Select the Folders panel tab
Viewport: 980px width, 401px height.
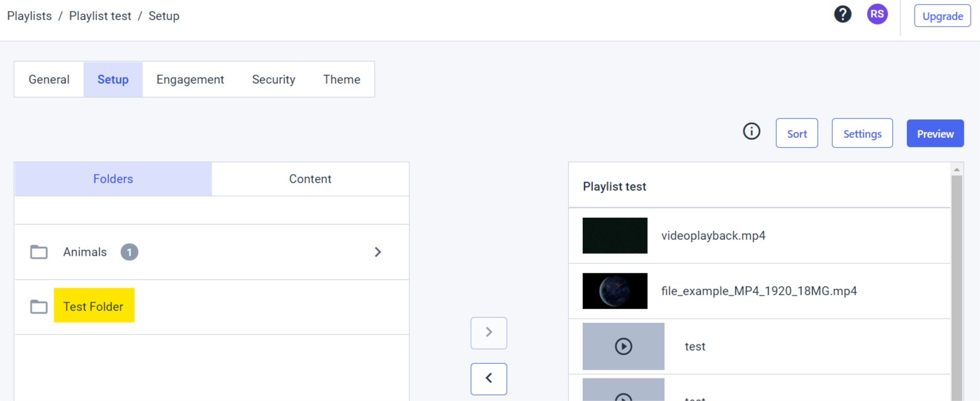pos(113,179)
